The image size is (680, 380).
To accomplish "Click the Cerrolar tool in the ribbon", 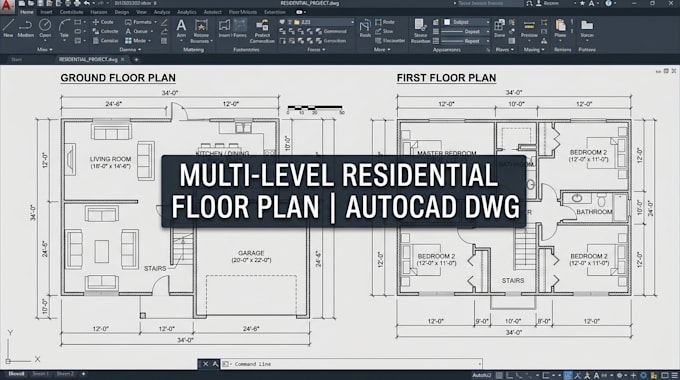I will pyautogui.click(x=105, y=41).
